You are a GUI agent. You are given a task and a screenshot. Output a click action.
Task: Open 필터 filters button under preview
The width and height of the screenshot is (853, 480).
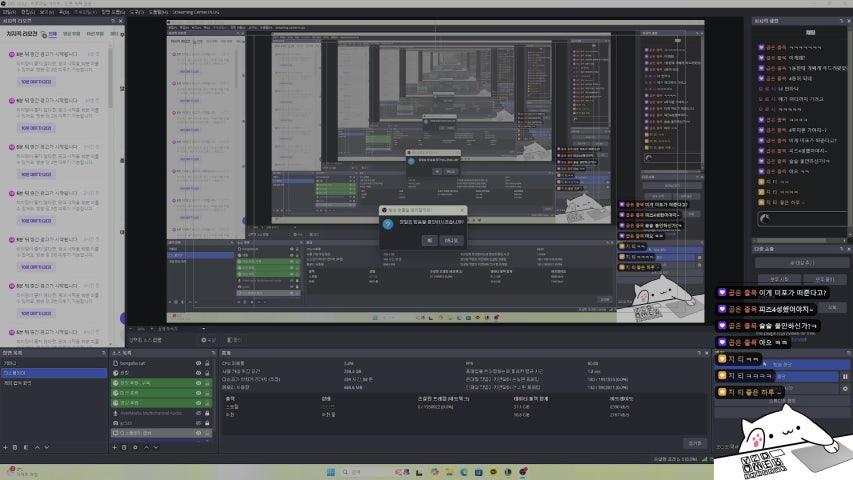coord(234,340)
